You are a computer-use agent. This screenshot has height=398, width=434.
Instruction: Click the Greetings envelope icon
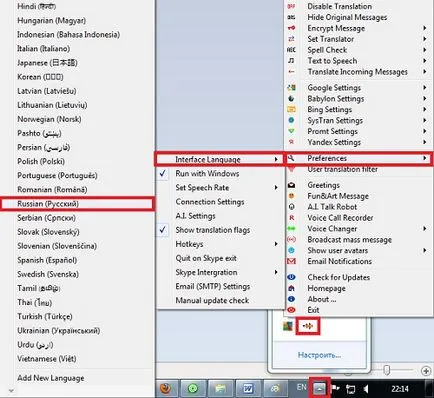point(291,185)
